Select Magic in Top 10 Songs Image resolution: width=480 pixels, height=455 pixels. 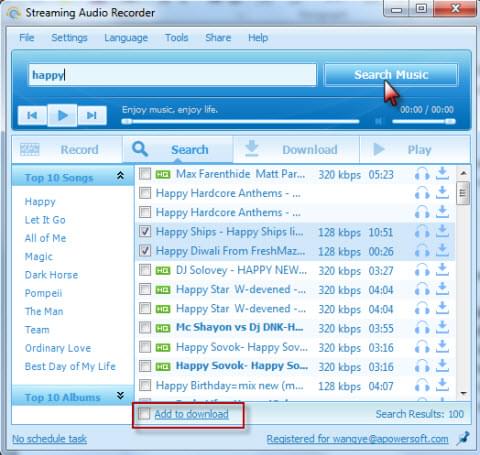39,256
